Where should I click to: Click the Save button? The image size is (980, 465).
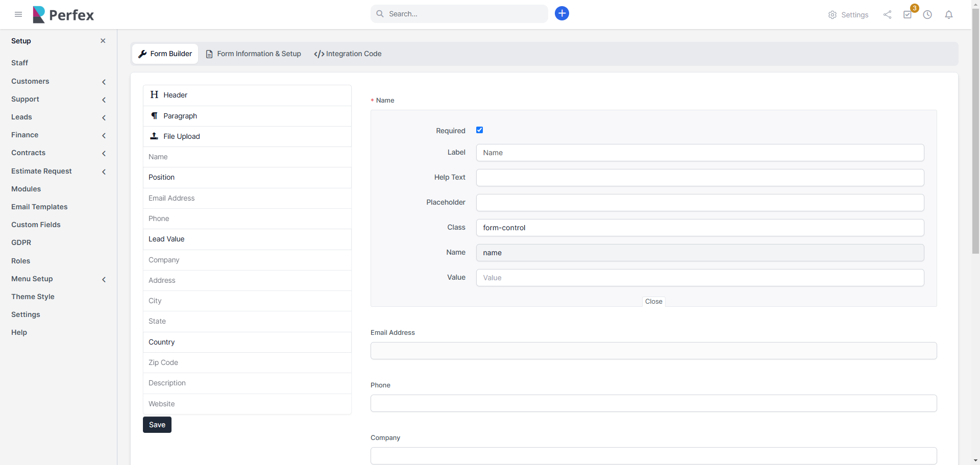(x=157, y=425)
